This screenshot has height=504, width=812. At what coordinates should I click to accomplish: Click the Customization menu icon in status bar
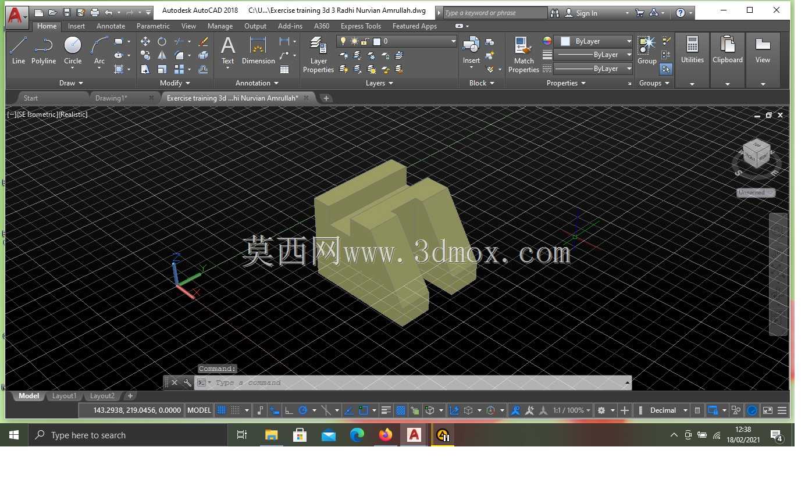tap(782, 410)
